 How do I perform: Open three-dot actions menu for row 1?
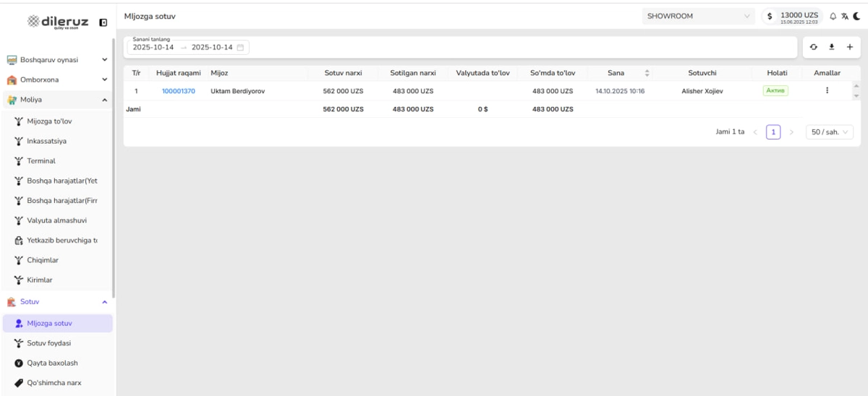(827, 91)
